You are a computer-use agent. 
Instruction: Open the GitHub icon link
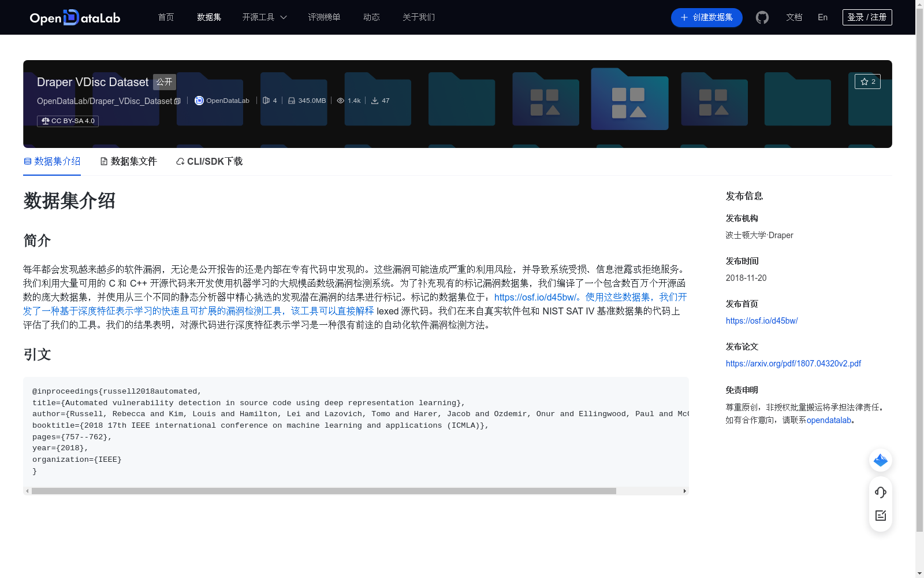click(x=762, y=17)
